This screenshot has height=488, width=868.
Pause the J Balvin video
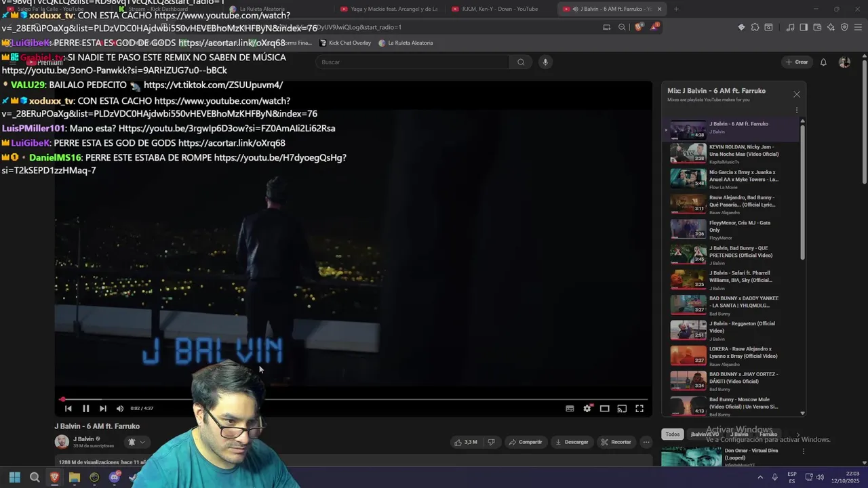click(x=85, y=409)
